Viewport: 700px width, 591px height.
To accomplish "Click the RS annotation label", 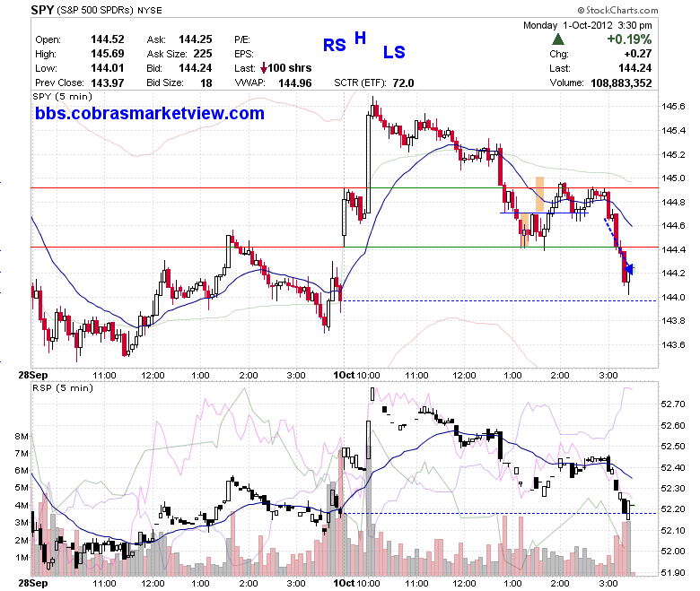I will point(335,45).
